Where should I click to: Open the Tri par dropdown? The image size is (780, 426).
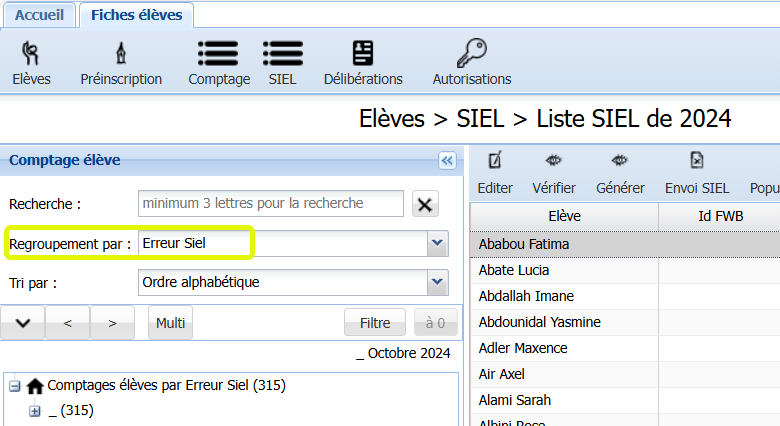click(436, 283)
